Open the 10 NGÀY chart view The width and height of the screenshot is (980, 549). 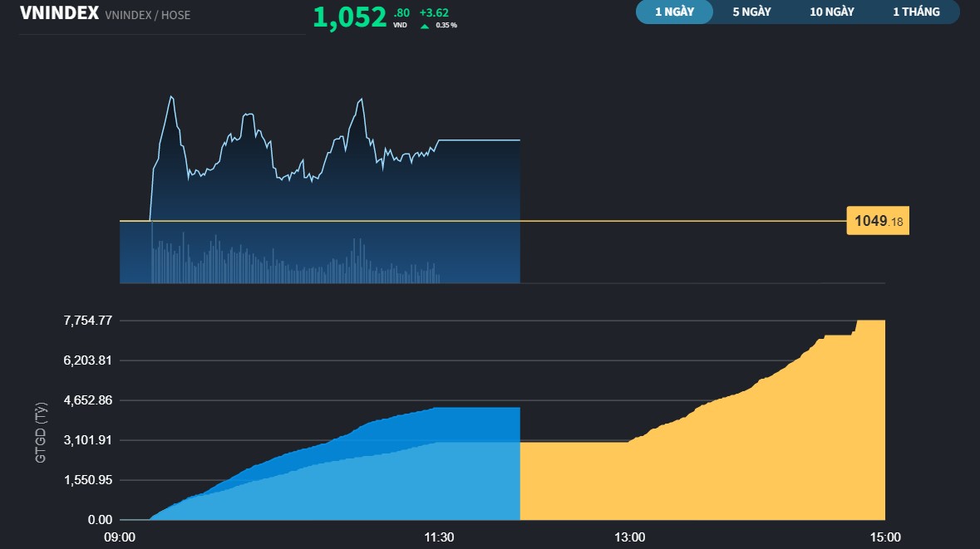point(831,12)
